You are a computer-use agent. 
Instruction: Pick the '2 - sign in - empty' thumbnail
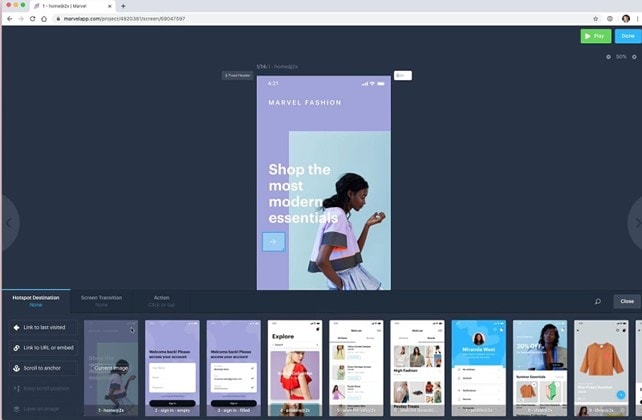point(172,368)
